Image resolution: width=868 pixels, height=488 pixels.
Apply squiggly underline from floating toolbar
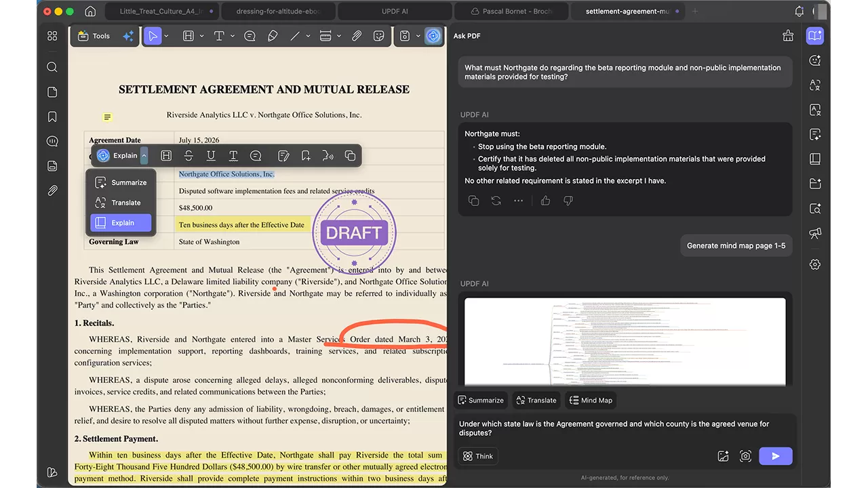click(233, 156)
